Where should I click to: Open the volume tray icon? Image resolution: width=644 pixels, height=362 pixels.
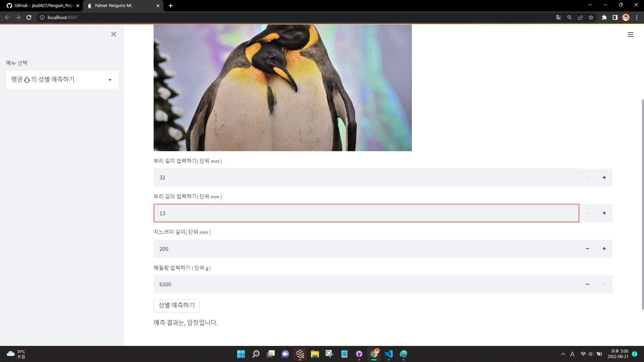(x=591, y=354)
